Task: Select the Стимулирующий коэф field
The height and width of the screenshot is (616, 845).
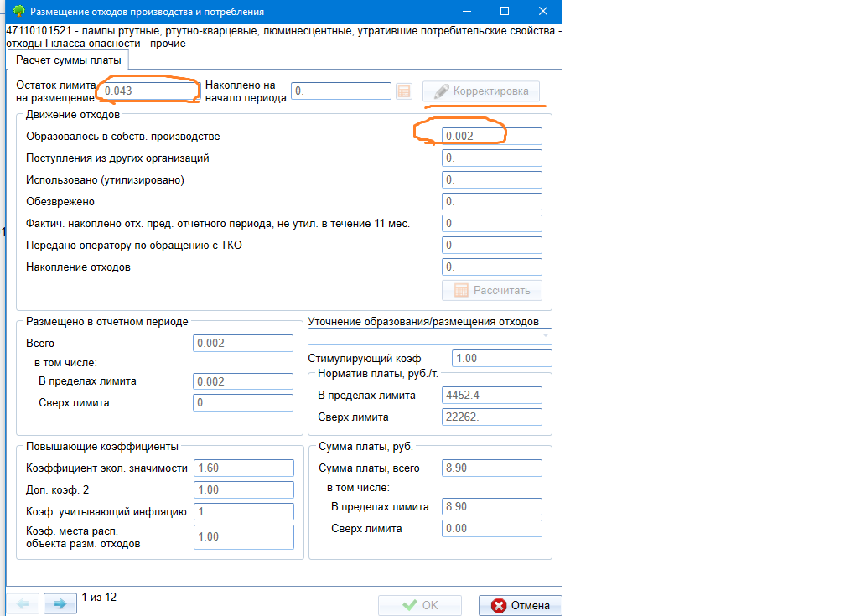Action: pos(501,358)
